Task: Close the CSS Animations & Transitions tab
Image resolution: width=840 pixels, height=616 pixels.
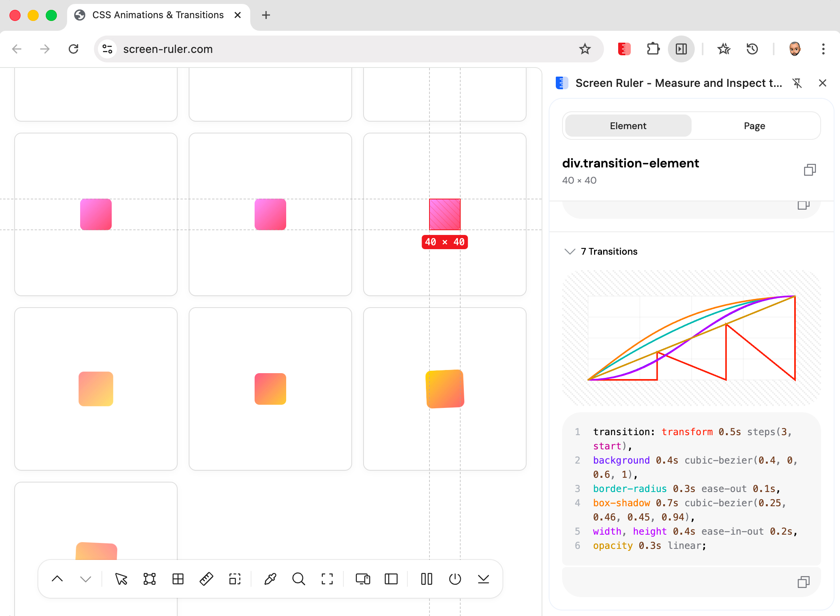Action: 238,15
